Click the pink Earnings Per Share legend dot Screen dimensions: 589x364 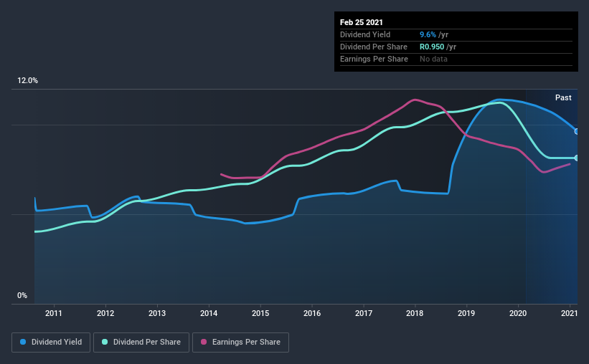204,342
